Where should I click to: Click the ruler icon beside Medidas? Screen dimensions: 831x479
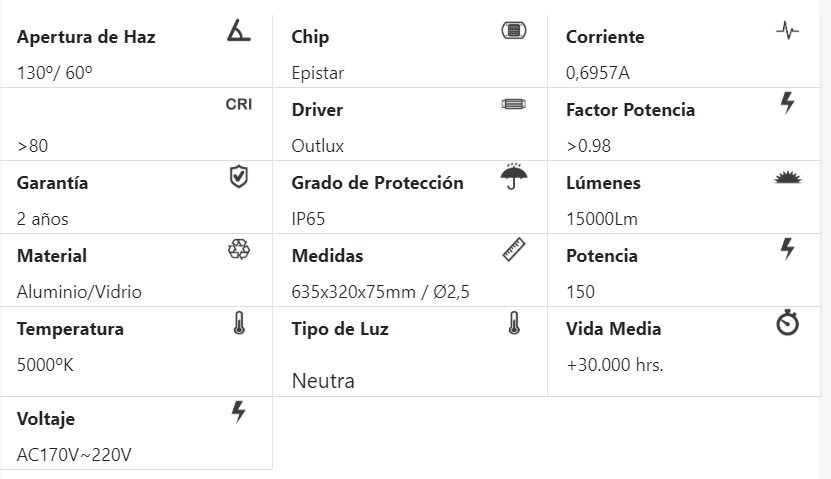(514, 250)
